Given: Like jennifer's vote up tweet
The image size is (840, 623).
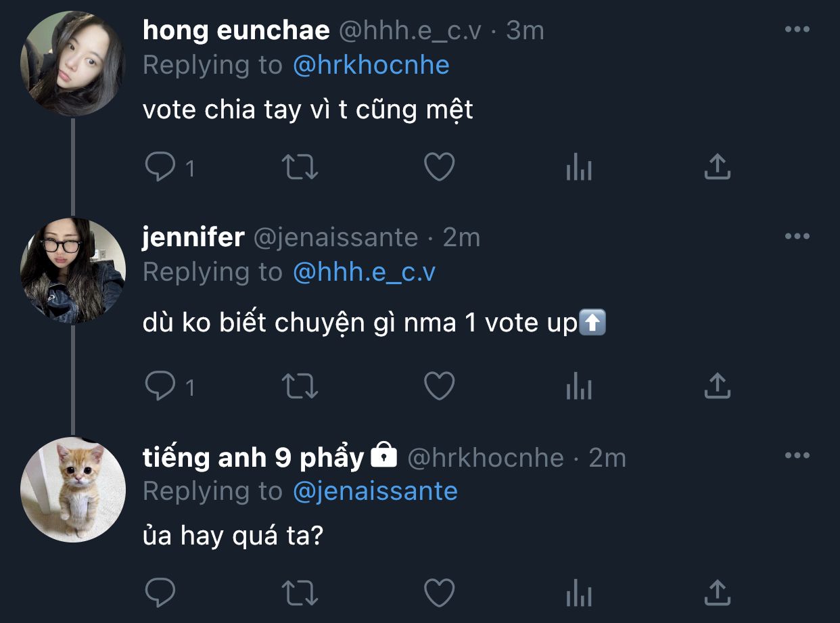Looking at the screenshot, I should (439, 386).
